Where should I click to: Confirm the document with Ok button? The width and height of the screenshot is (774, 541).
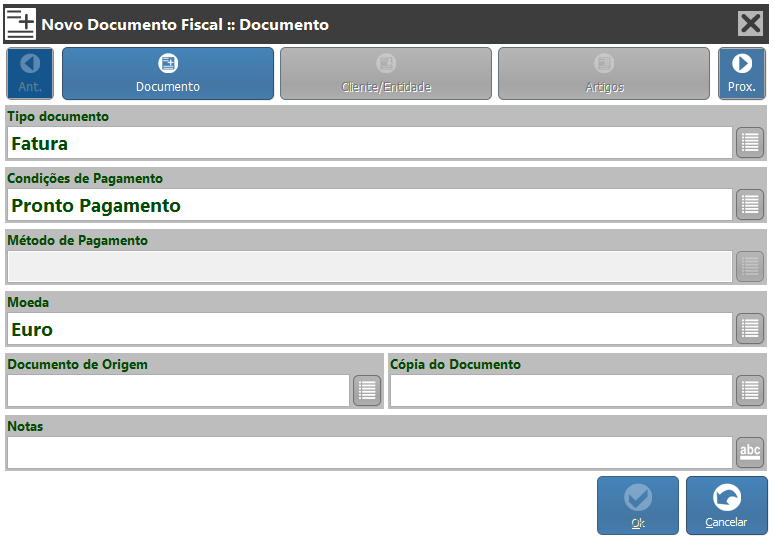638,505
